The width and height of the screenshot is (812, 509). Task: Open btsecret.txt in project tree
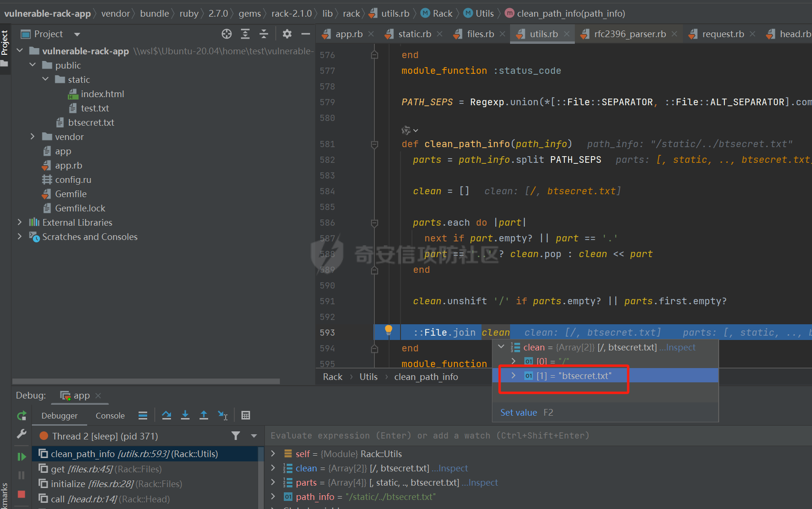point(91,122)
